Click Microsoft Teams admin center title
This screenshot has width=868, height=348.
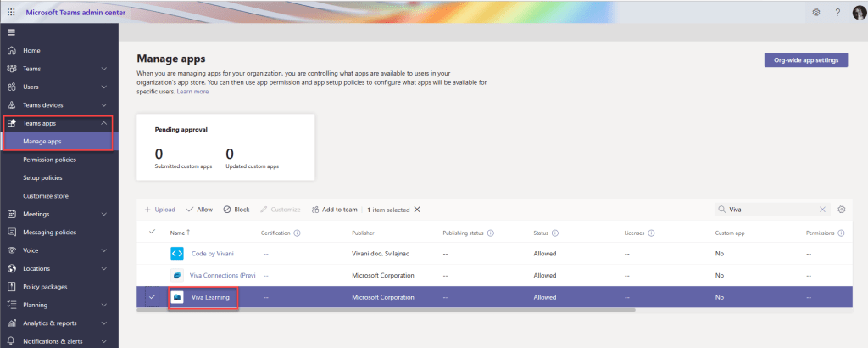pyautogui.click(x=75, y=12)
